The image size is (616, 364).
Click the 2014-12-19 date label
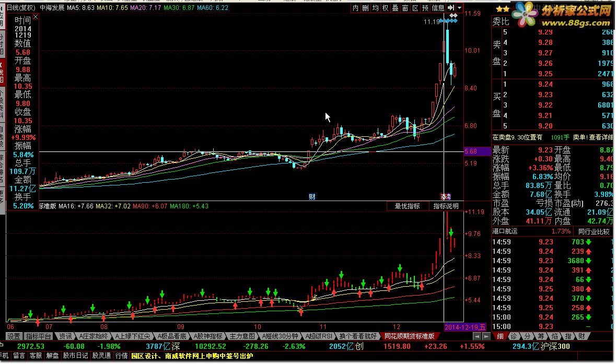[465, 327]
